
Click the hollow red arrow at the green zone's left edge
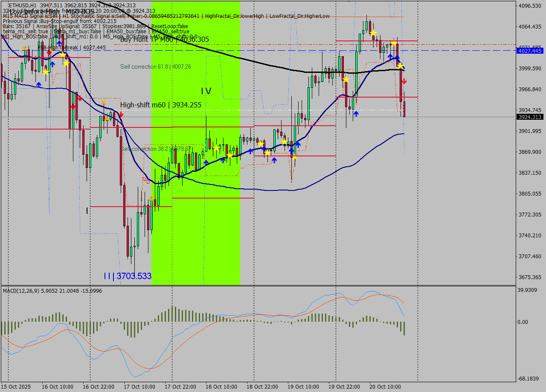click(146, 181)
